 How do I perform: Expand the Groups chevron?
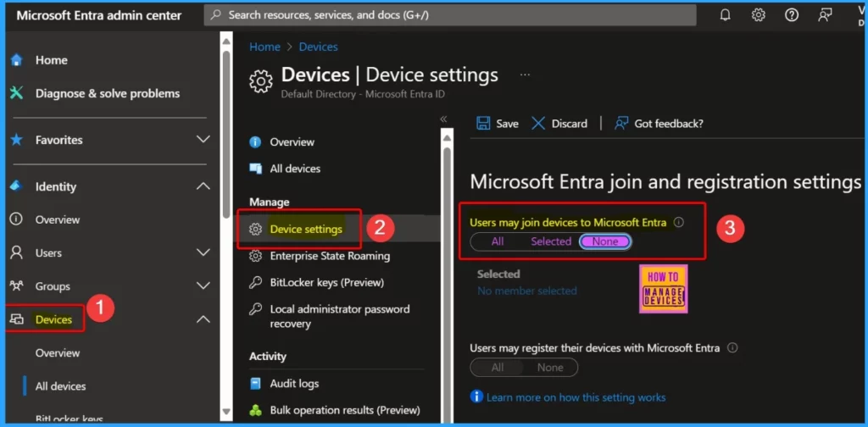tap(203, 286)
